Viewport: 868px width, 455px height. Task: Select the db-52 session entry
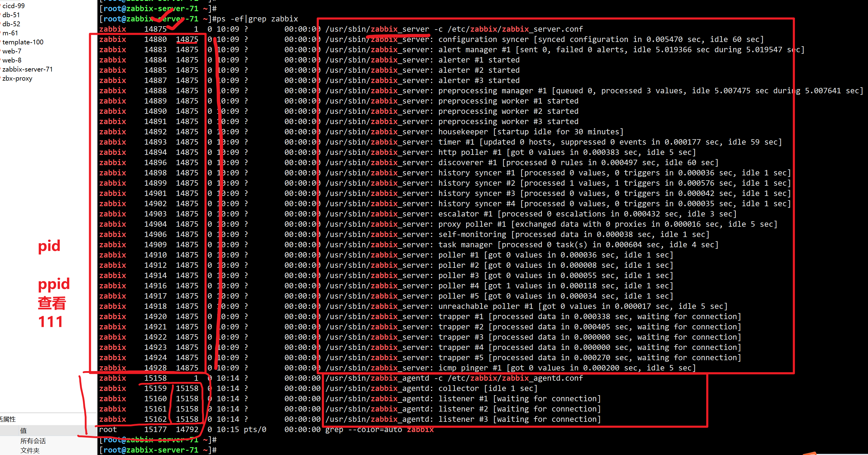point(11,24)
